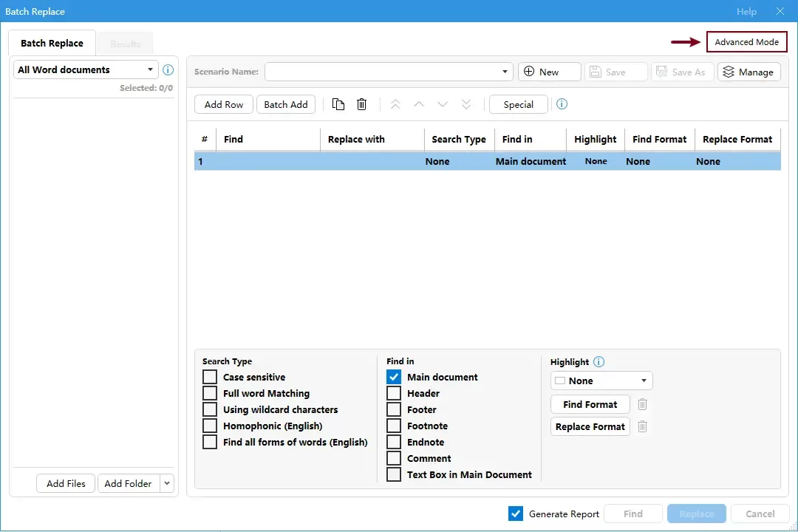Screen dimensions: 798x532
Task: Enable Find all forms of words (English)
Action: point(210,442)
